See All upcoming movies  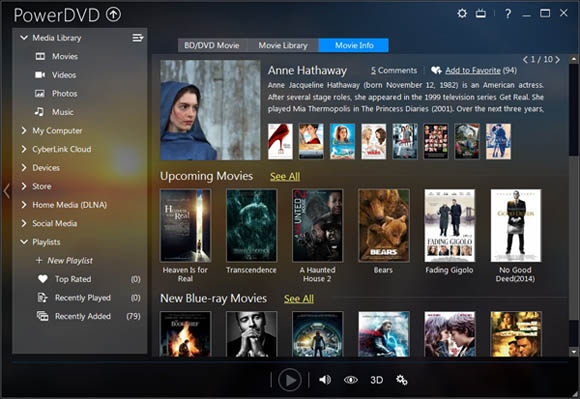(285, 176)
